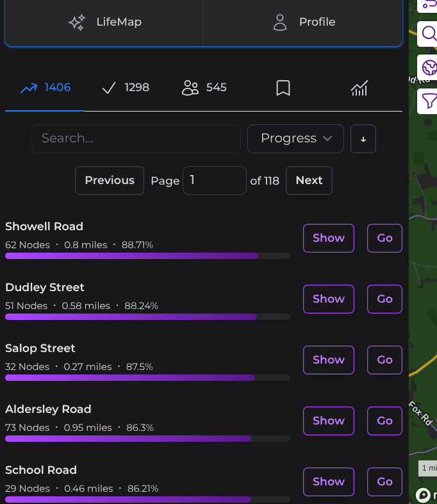Show Showell Road on the map
The height and width of the screenshot is (504, 437).
328,238
